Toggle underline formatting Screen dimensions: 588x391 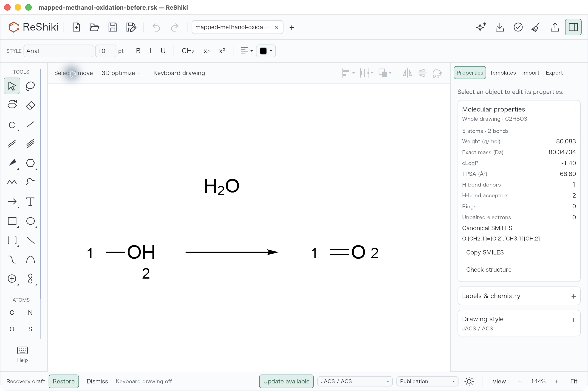163,51
